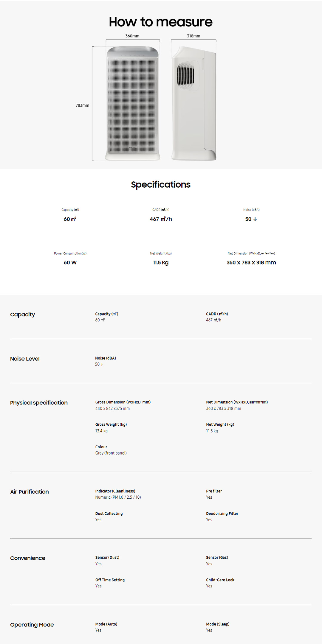The width and height of the screenshot is (322, 644).
Task: Click the 360mm width dimension label
Action: [132, 36]
